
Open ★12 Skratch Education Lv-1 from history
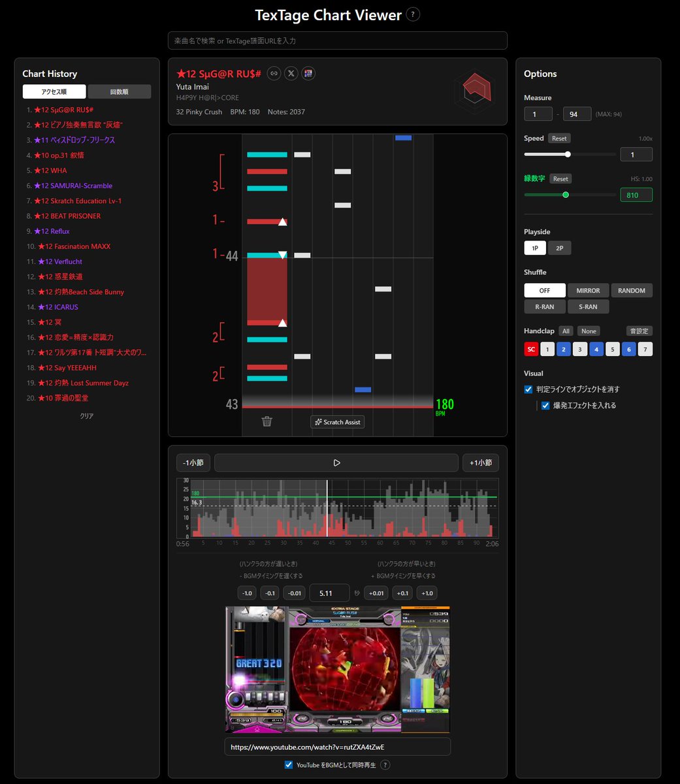[x=78, y=201]
